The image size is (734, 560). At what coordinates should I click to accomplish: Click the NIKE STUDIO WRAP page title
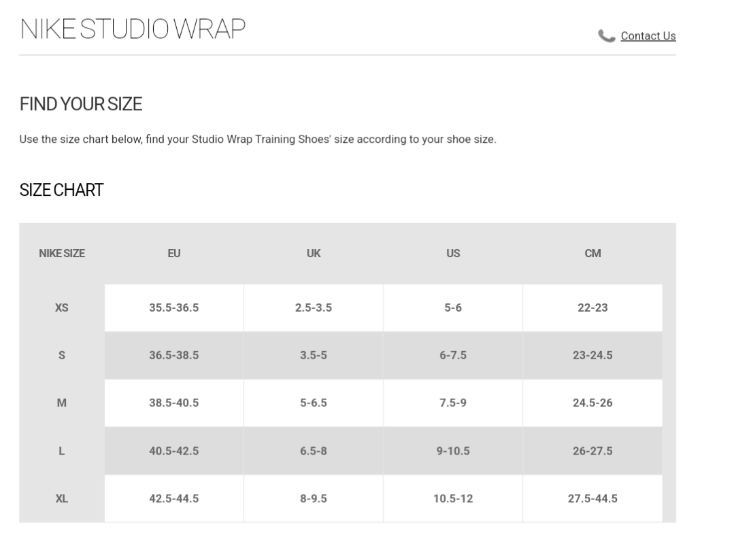tap(133, 29)
